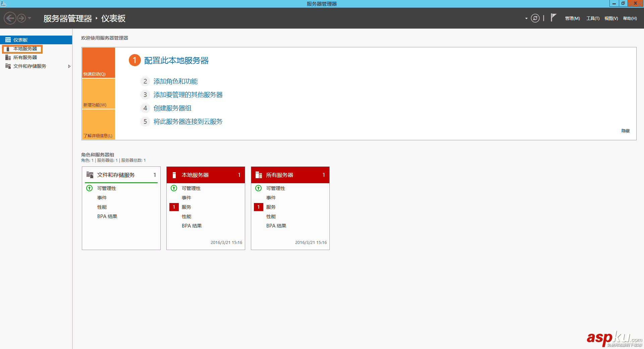Click the 所有服务器 sidebar icon
This screenshot has width=644, height=349.
click(8, 58)
